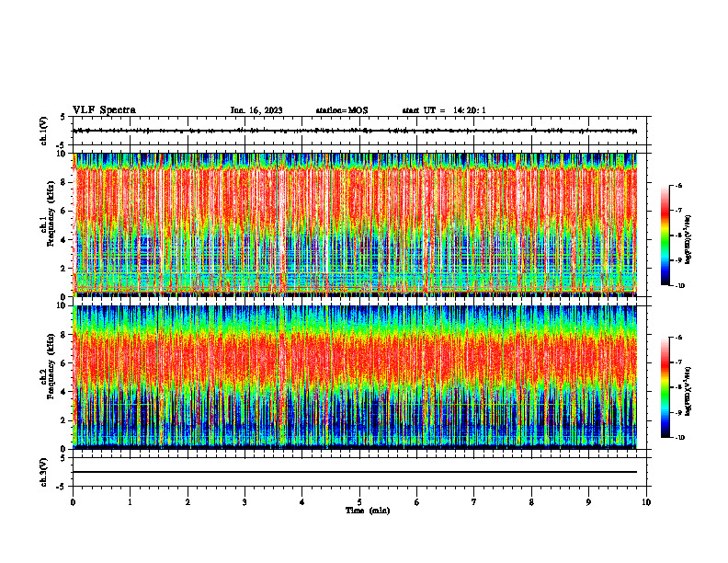Click the "ch.1(V)" axis label
The width and height of the screenshot is (728, 563).
click(44, 131)
